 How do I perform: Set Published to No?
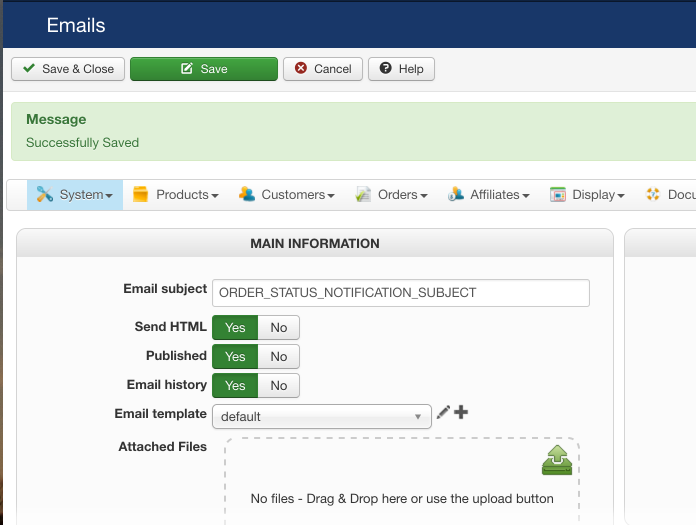[278, 356]
